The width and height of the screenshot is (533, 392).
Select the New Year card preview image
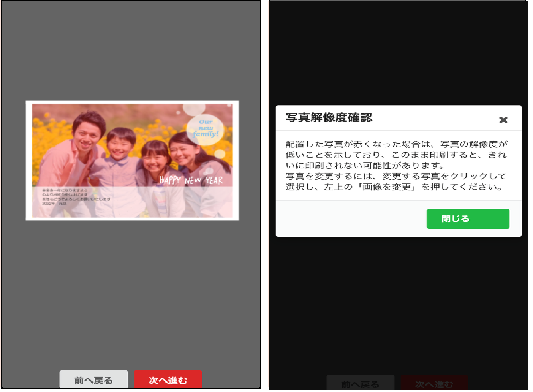pos(132,160)
